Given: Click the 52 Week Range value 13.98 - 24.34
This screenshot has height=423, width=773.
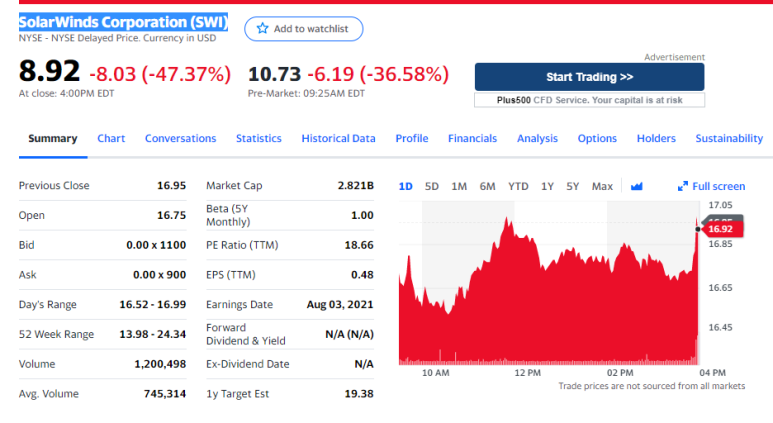Looking at the screenshot, I should coord(152,334).
